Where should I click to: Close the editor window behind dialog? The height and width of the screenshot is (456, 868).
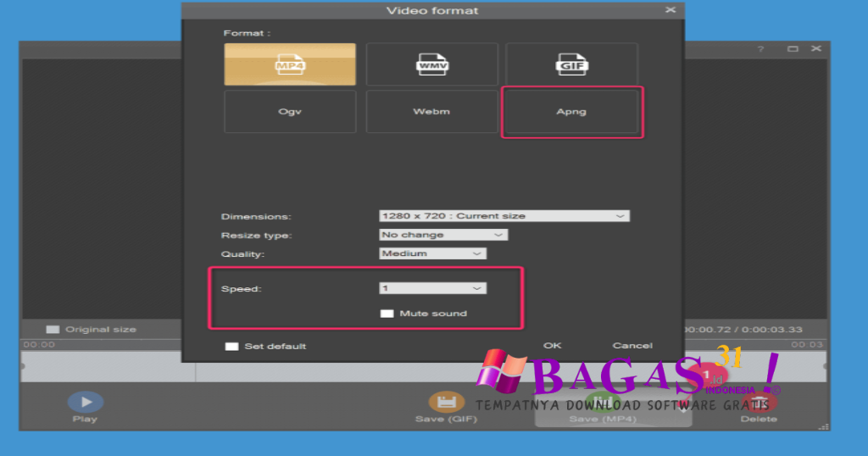tap(816, 48)
